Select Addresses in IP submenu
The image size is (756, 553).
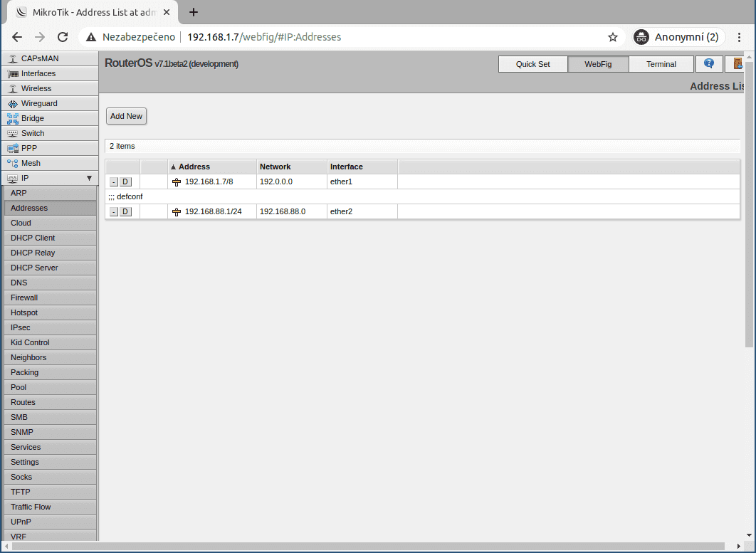coord(50,208)
